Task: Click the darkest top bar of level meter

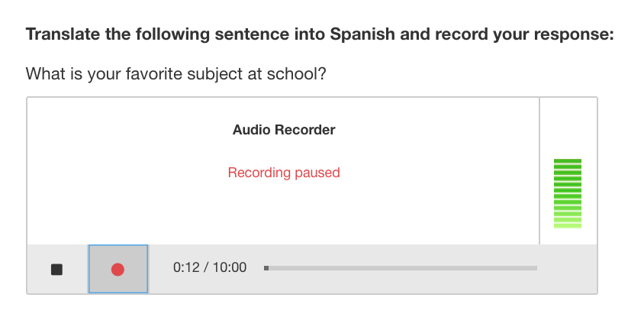Action: coord(567,160)
